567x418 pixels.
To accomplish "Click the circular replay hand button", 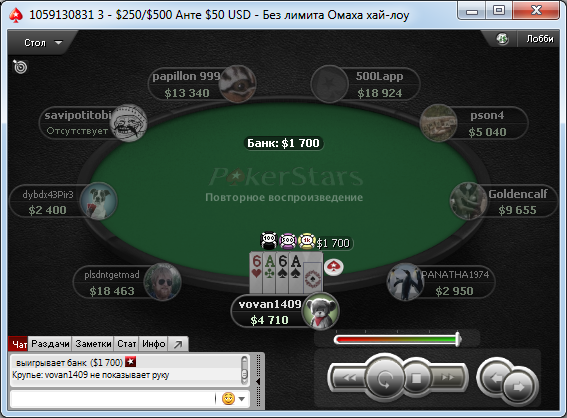I will click(384, 378).
